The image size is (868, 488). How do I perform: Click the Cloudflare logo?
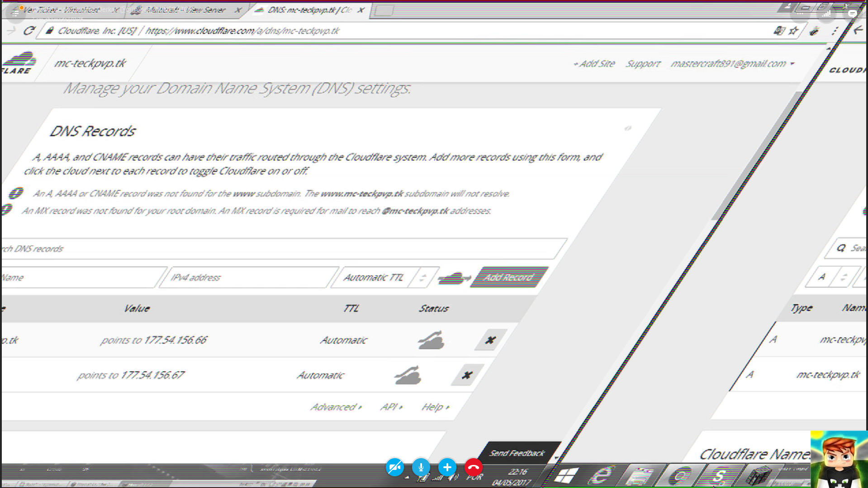coord(19,63)
